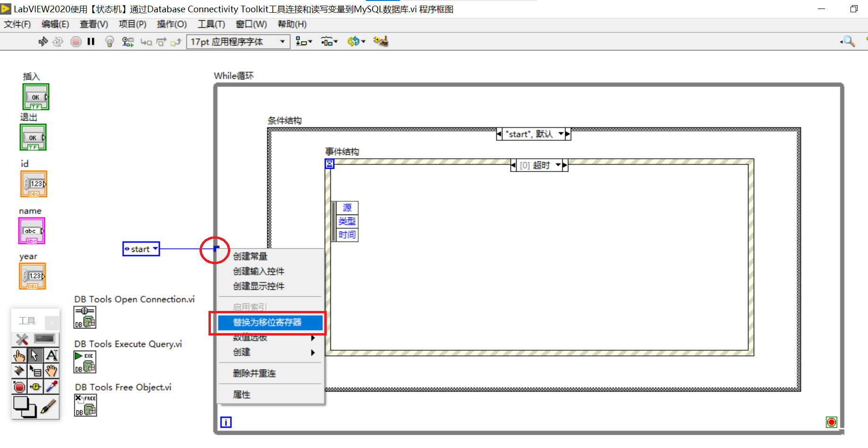Click the While loop conditional stop terminal
Viewport: 868px width, 448px height.
tap(832, 422)
